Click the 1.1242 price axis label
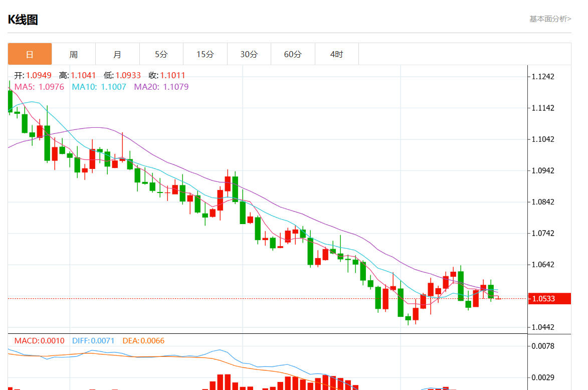This screenshot has height=390, width=588. tap(543, 77)
